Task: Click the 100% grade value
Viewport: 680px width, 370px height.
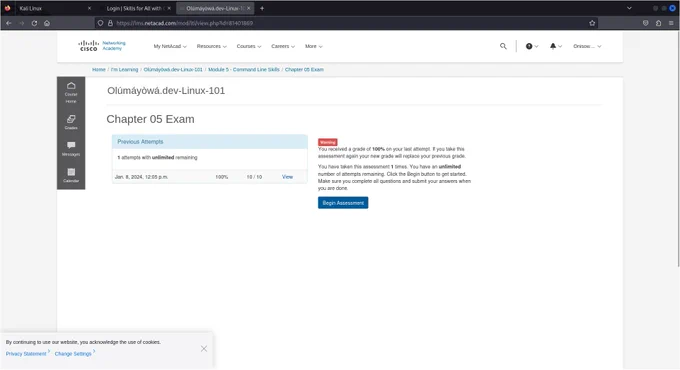Action: point(222,177)
